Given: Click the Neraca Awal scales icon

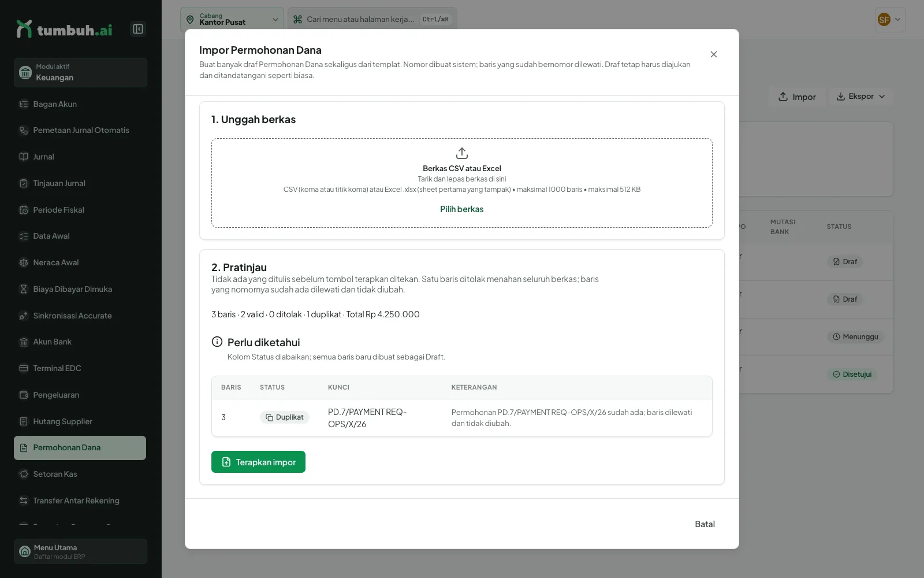Looking at the screenshot, I should point(24,262).
